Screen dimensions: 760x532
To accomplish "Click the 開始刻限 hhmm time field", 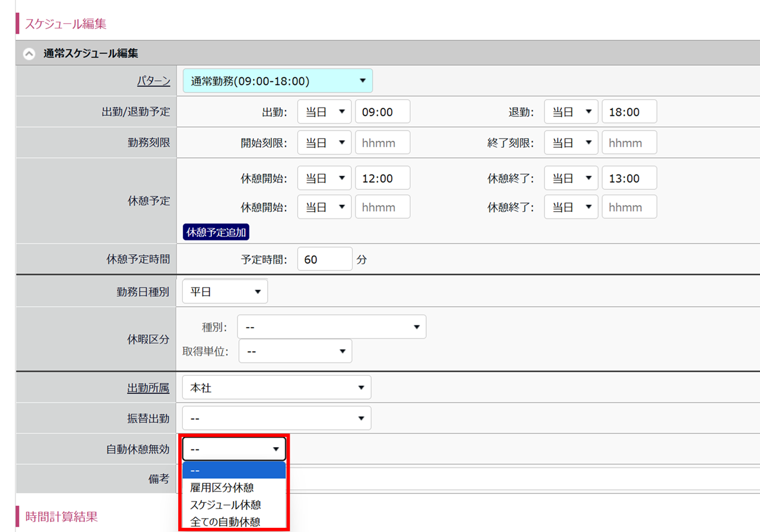I will (382, 142).
